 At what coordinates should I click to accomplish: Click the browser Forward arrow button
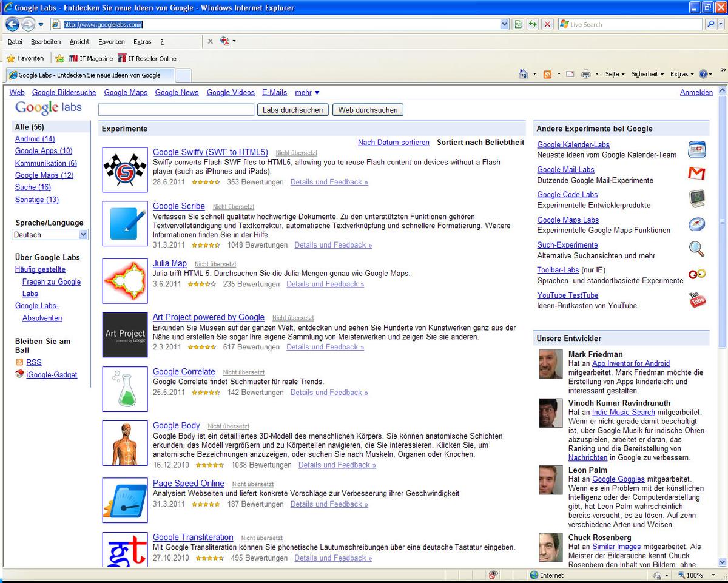[28, 24]
